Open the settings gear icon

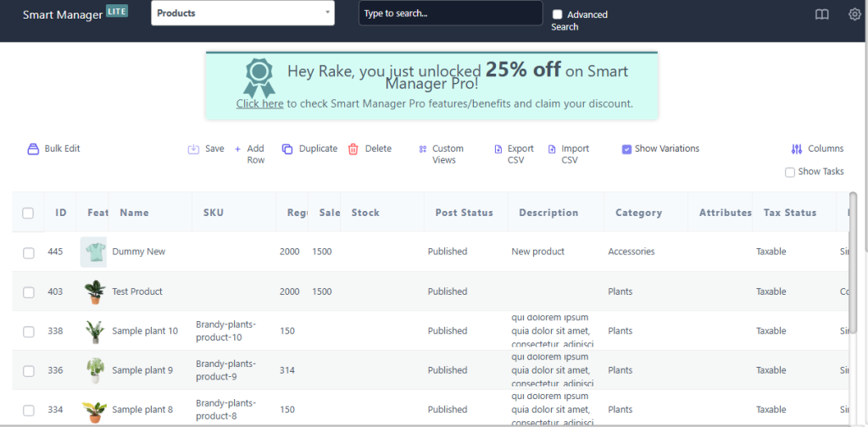pyautogui.click(x=854, y=14)
